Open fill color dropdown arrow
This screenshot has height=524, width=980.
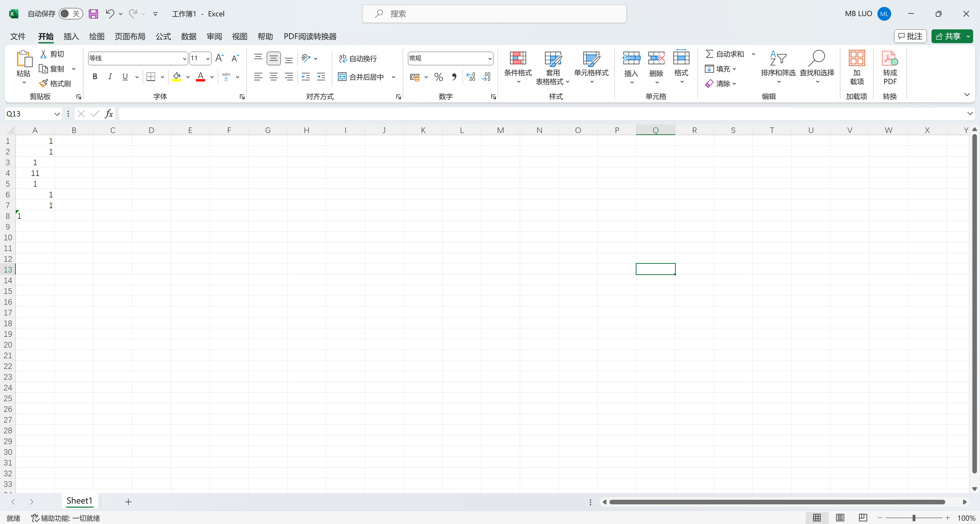188,77
